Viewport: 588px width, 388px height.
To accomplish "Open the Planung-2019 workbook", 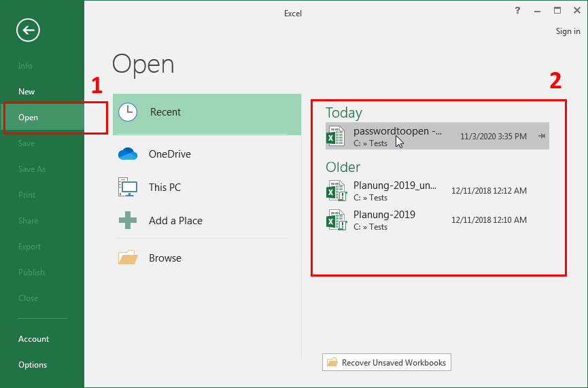I will click(x=437, y=220).
